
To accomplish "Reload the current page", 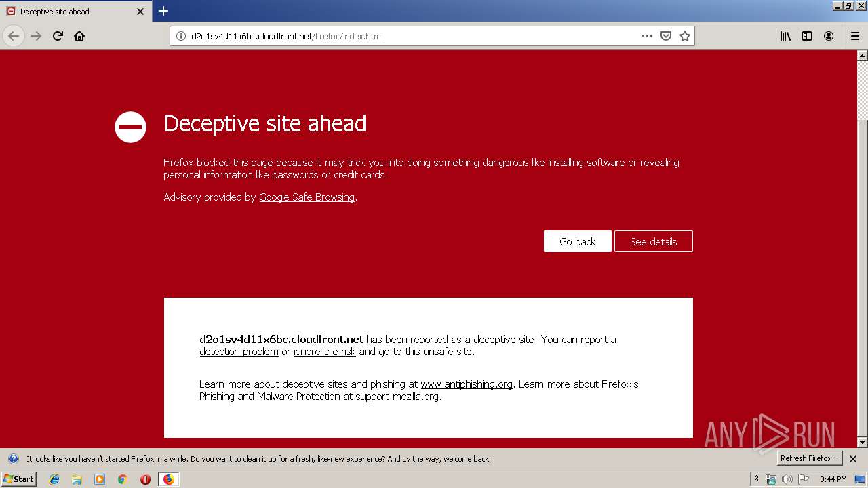I will point(58,36).
